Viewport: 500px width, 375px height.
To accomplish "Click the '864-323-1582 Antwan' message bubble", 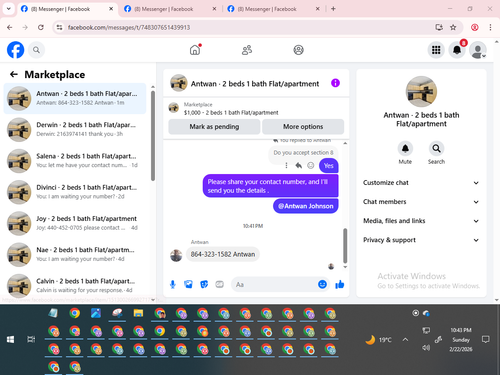I will [223, 254].
